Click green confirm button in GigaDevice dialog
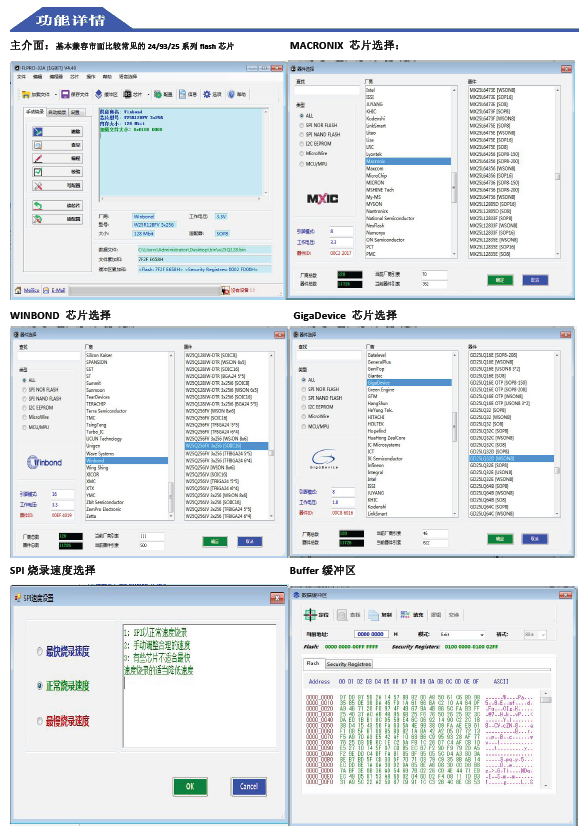The height and width of the screenshot is (834, 588). (x=500, y=539)
